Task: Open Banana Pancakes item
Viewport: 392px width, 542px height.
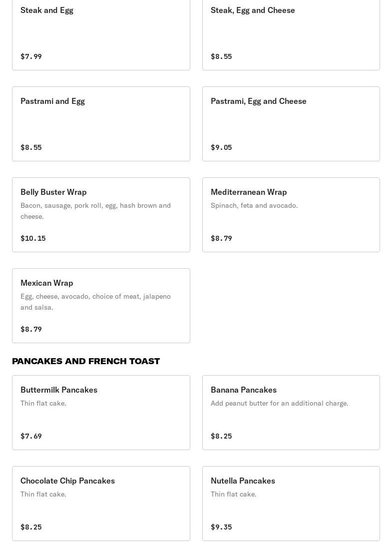Action: [x=291, y=413]
